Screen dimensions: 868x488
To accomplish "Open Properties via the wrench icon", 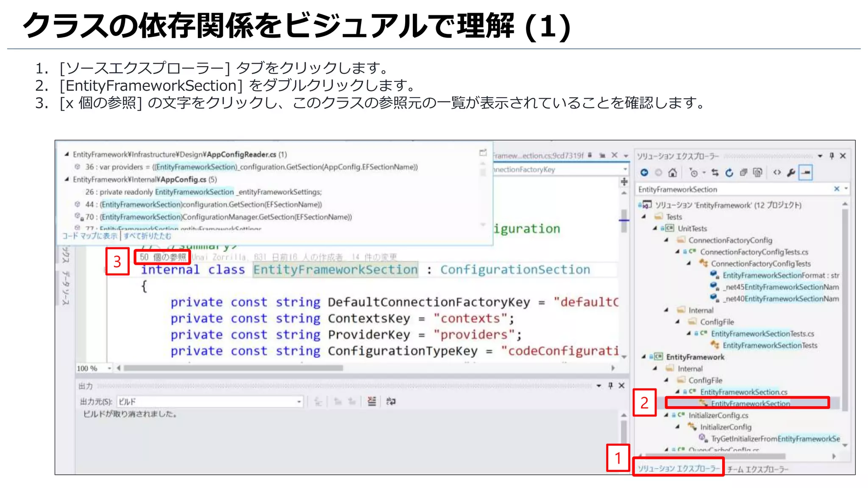I will click(x=791, y=172).
